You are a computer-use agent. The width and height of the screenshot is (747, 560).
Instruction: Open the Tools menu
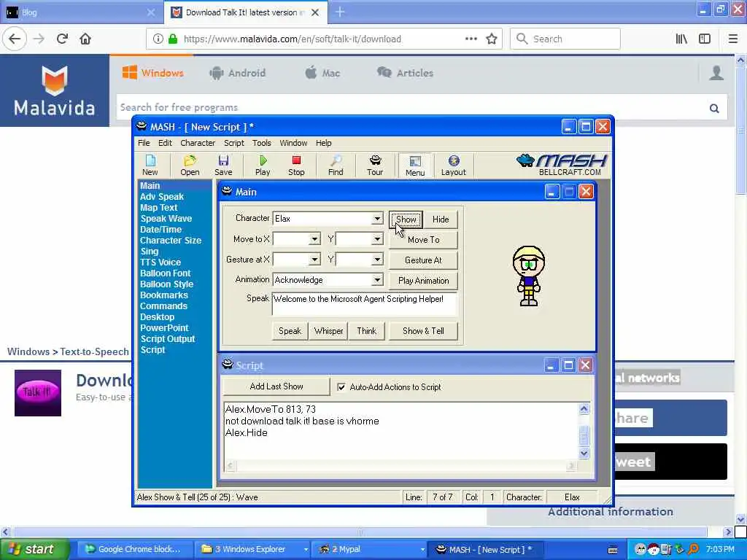point(262,143)
